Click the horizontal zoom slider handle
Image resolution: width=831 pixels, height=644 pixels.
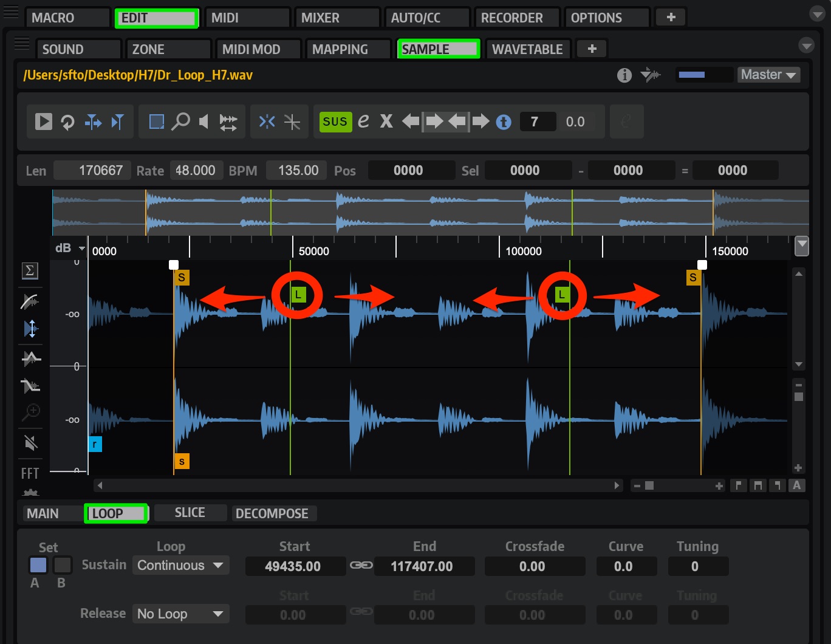pyautogui.click(x=649, y=485)
